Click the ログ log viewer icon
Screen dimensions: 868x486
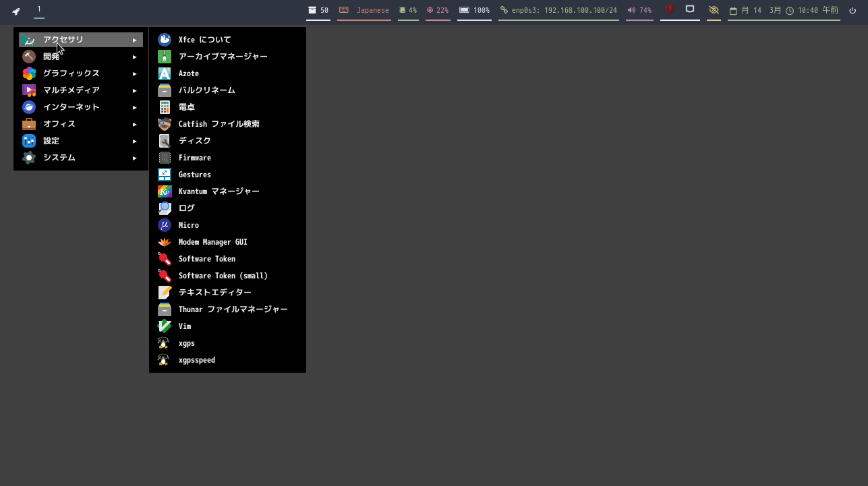tap(165, 208)
